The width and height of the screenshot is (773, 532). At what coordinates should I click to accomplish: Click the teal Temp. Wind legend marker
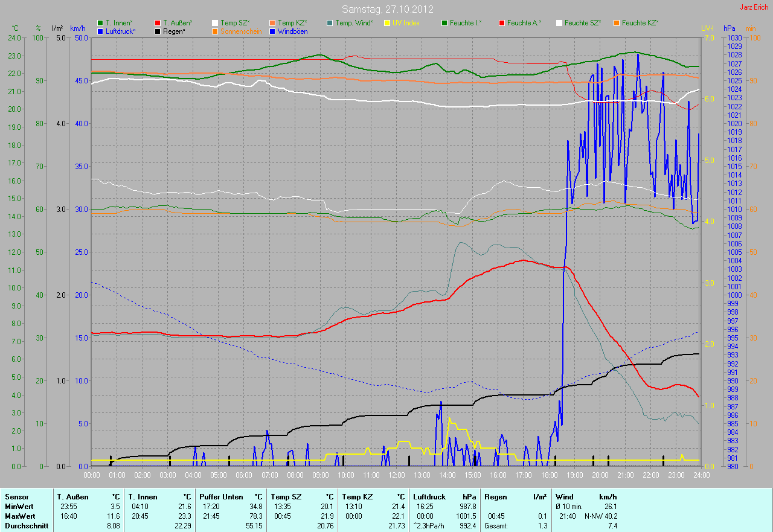coord(330,23)
